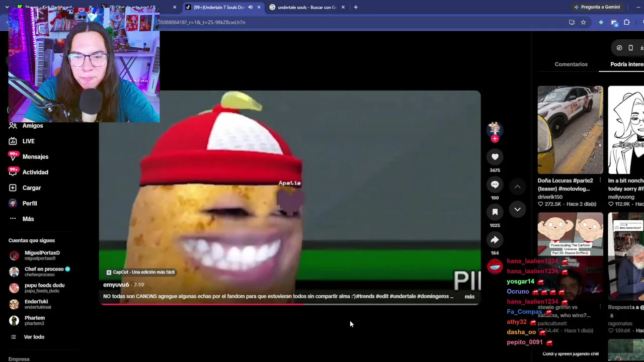Open the pupu feeds dudu account
The height and width of the screenshot is (362, 644).
44,288
